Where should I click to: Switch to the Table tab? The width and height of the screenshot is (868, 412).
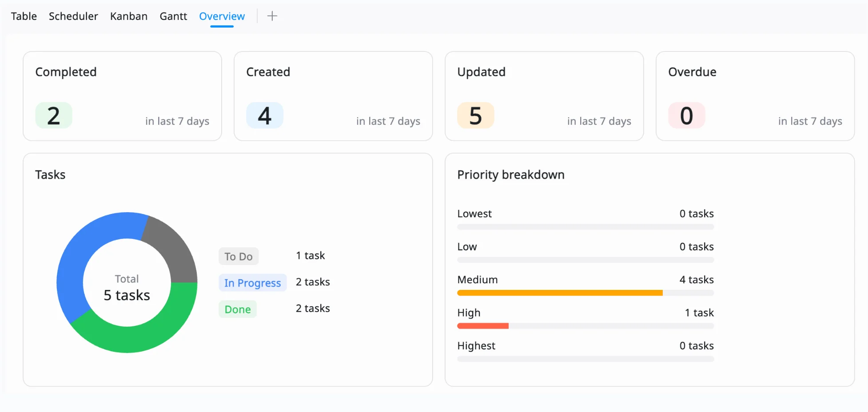[24, 16]
